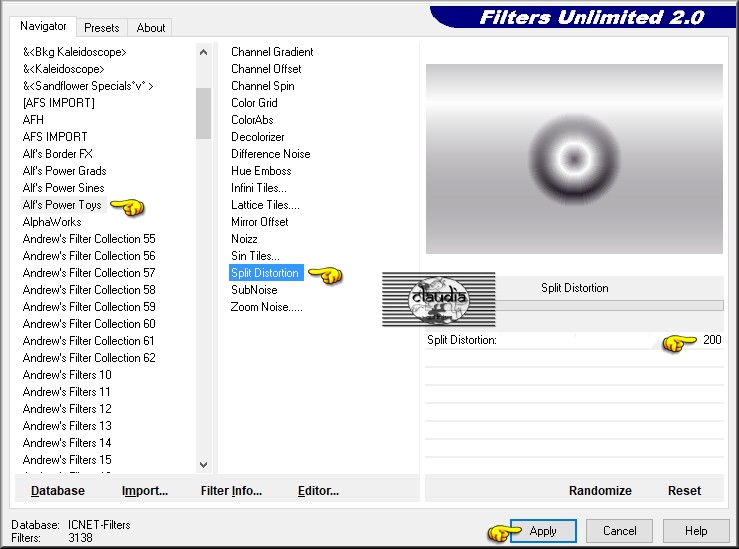Click the Split Distortion value 200
The image size is (739, 549).
coord(712,340)
